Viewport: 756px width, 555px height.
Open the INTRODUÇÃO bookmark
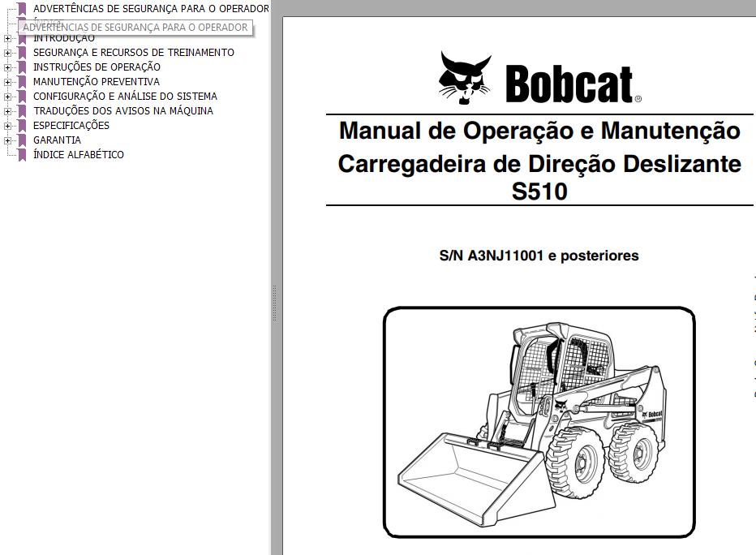point(63,39)
